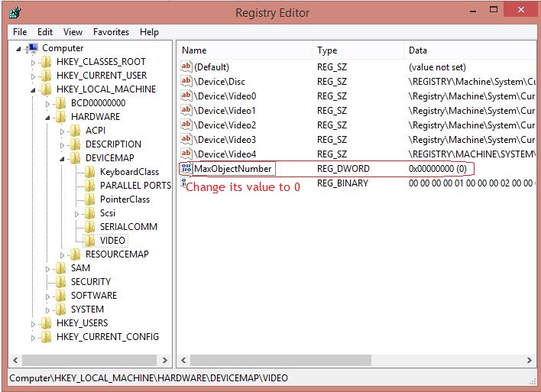Click the Type column header
Screen dimensions: 541x392
coord(358,50)
